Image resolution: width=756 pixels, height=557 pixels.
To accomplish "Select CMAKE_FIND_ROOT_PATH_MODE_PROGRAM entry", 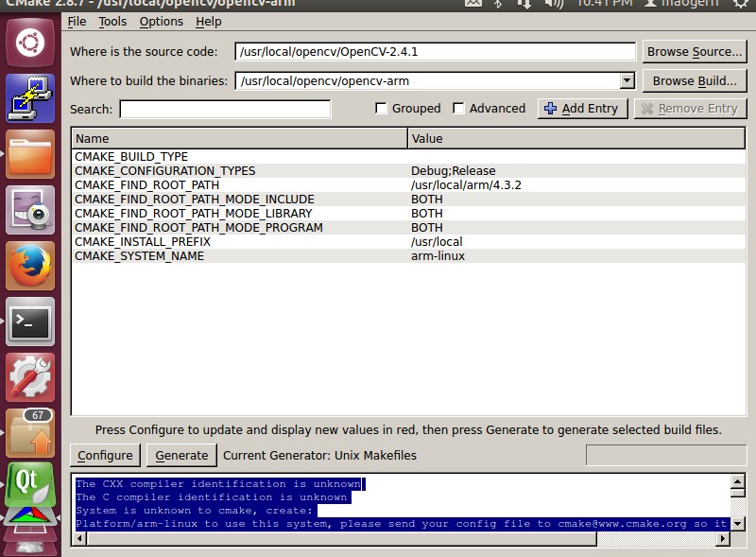I will pyautogui.click(x=198, y=227).
